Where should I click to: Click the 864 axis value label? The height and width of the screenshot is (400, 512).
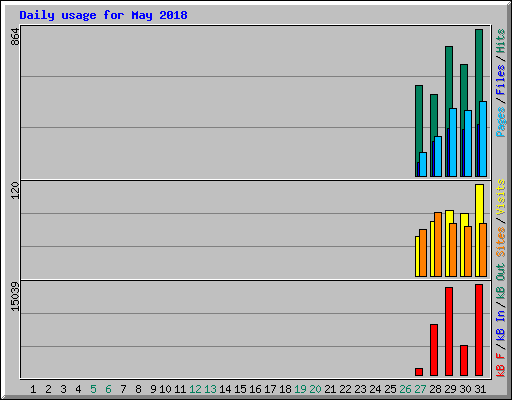(15, 37)
